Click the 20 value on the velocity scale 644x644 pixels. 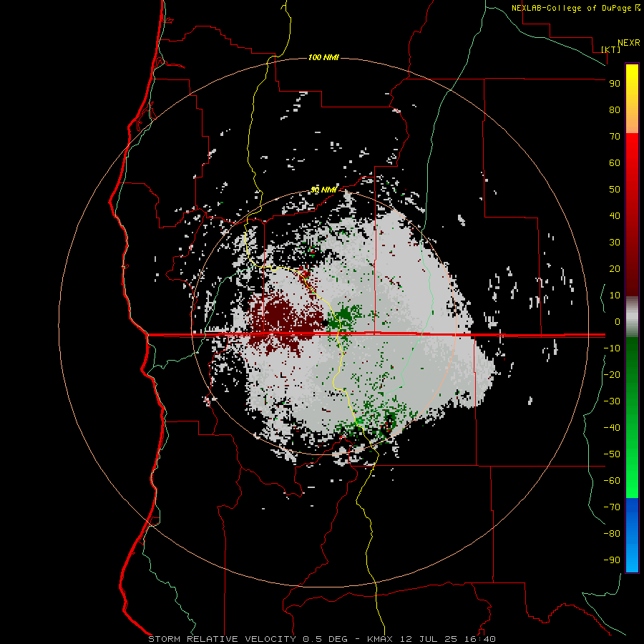click(615, 268)
